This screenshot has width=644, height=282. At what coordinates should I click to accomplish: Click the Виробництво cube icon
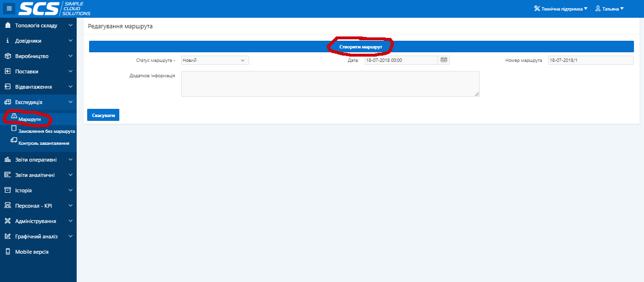click(8, 56)
